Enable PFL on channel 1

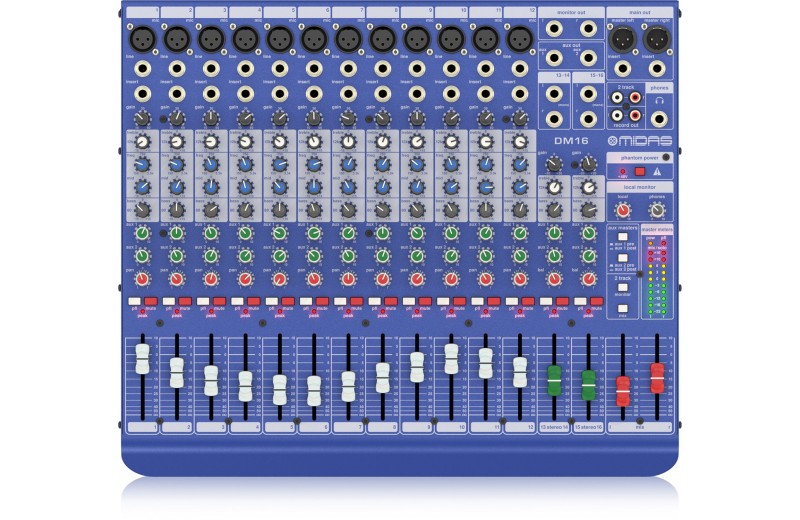click(x=135, y=302)
